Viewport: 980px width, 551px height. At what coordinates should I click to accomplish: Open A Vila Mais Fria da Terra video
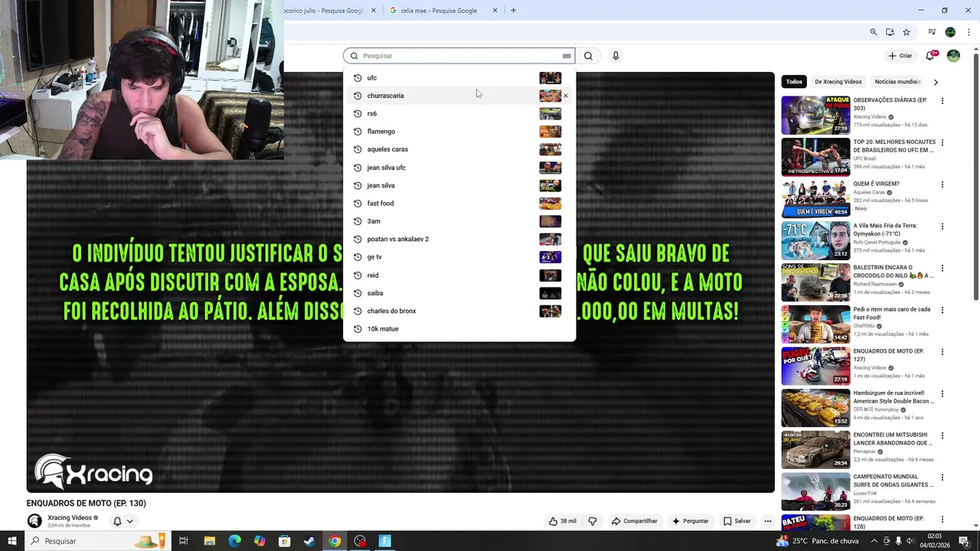(815, 240)
